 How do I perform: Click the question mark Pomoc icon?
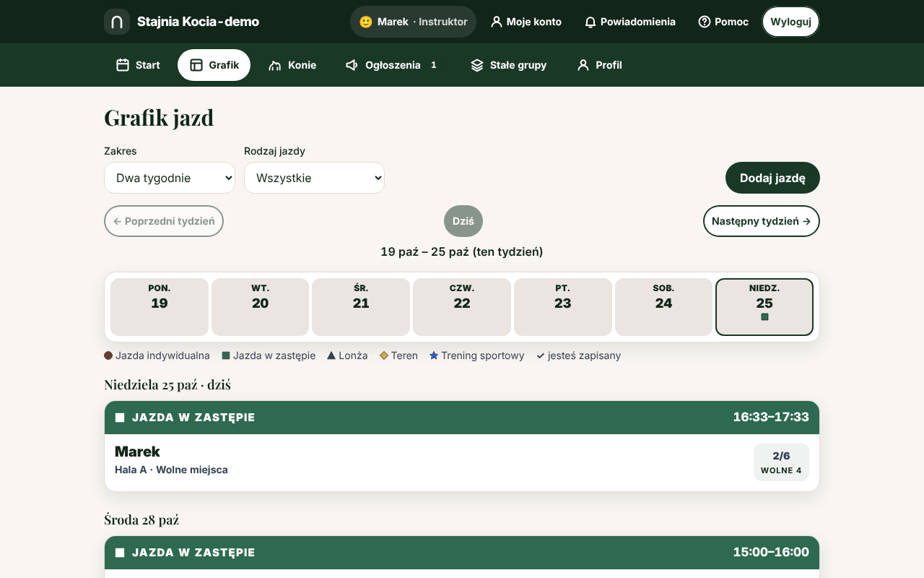tap(705, 22)
